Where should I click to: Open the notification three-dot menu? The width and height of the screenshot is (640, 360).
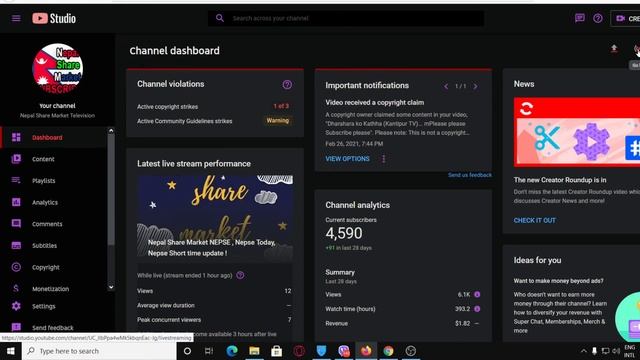384,159
